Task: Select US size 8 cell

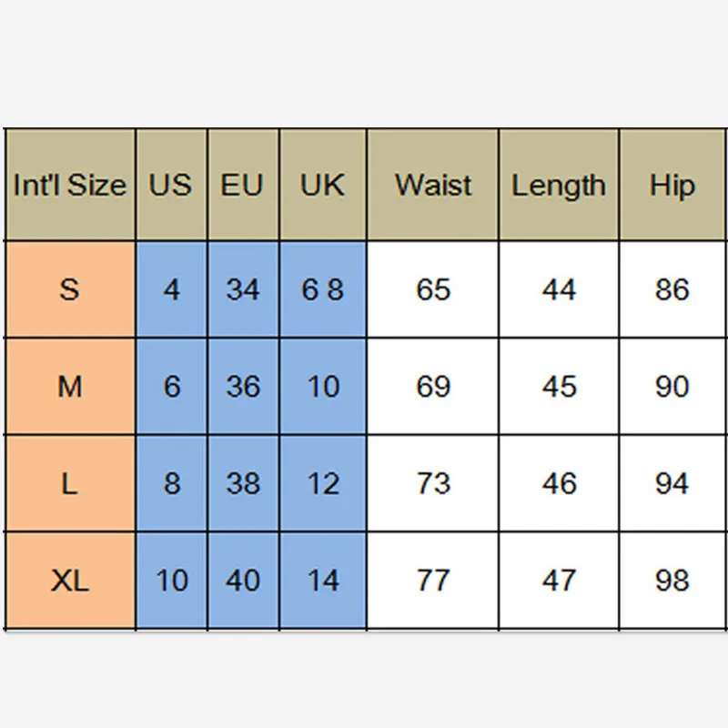Action: [x=171, y=483]
